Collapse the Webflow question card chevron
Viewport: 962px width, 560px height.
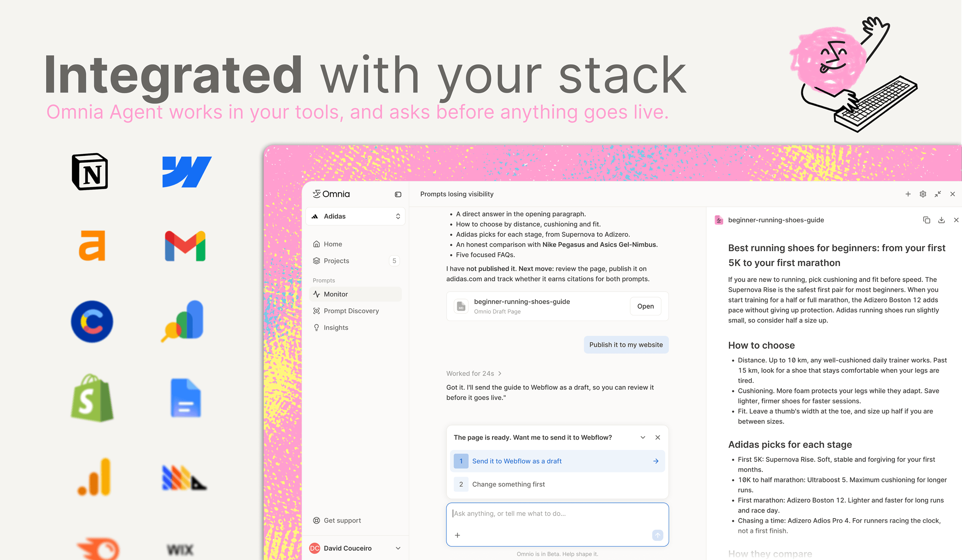(x=643, y=438)
